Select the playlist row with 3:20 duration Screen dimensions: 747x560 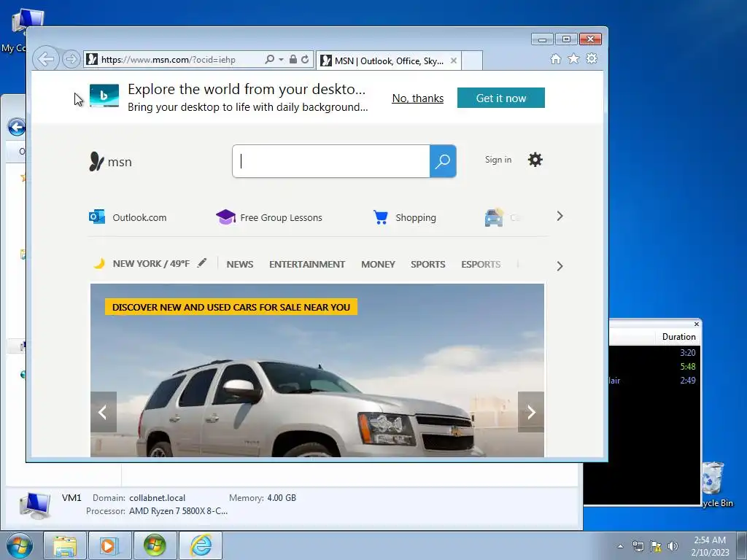pyautogui.click(x=654, y=353)
